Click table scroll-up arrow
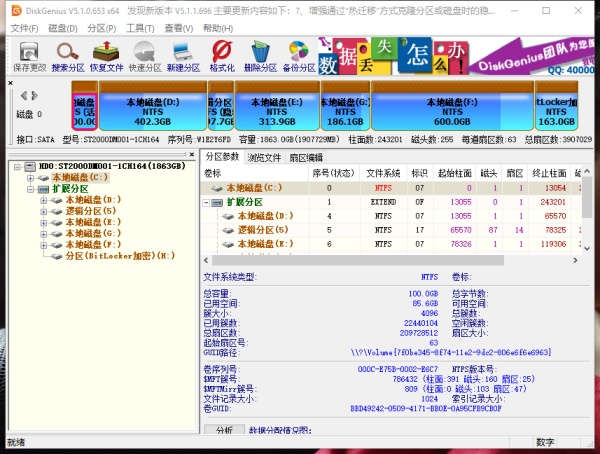This screenshot has width=600, height=454. point(587,171)
